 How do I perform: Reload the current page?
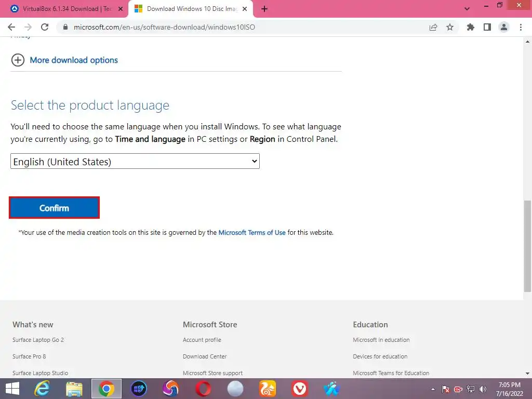pyautogui.click(x=45, y=27)
